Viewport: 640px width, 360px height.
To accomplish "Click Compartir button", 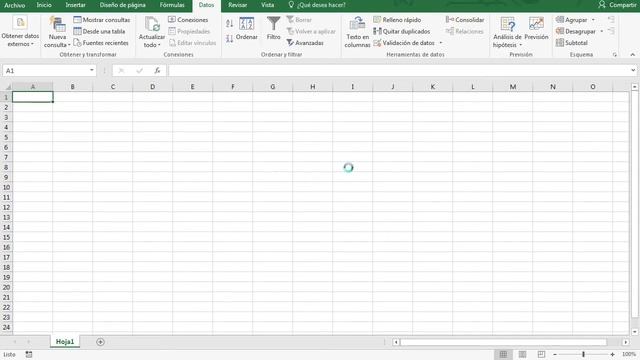I will pos(618,5).
